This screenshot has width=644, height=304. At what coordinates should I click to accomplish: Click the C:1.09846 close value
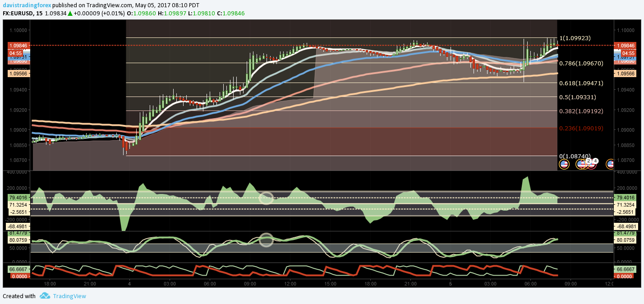tap(231, 14)
